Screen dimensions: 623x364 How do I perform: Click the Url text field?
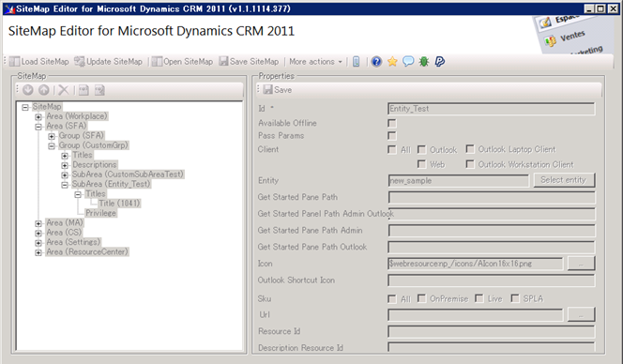[475, 315]
